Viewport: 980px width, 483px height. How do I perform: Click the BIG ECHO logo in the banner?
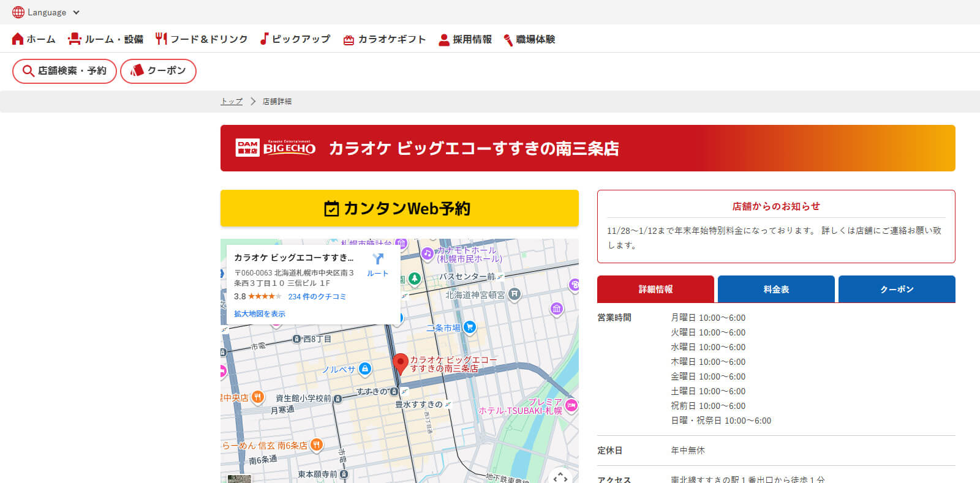pyautogui.click(x=276, y=148)
